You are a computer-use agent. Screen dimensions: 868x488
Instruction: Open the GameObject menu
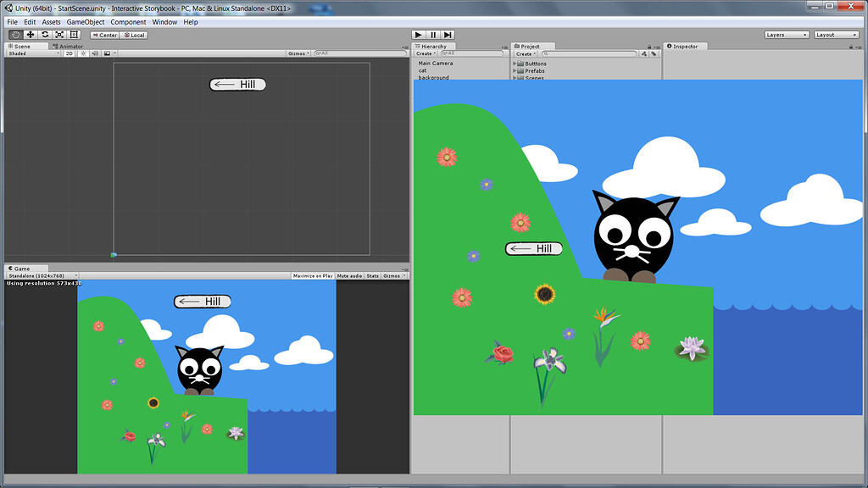click(86, 21)
